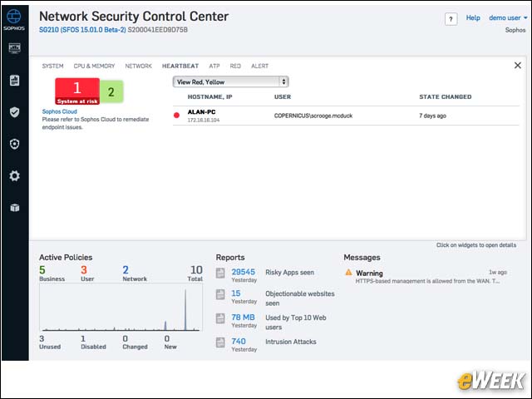Switch to the ALERT tab
This screenshot has width=532, height=399.
coord(259,66)
